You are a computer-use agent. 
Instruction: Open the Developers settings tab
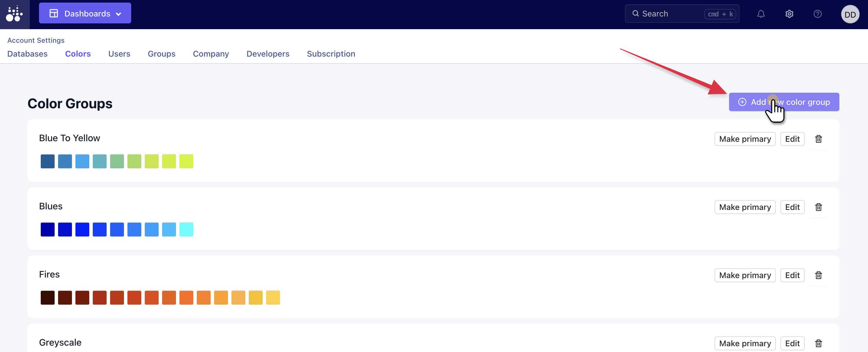point(268,54)
